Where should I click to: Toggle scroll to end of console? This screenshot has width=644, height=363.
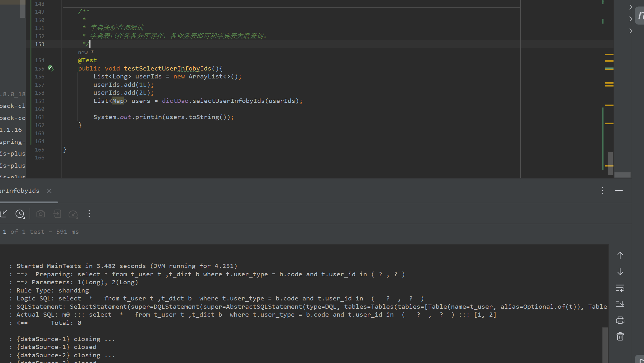click(620, 304)
